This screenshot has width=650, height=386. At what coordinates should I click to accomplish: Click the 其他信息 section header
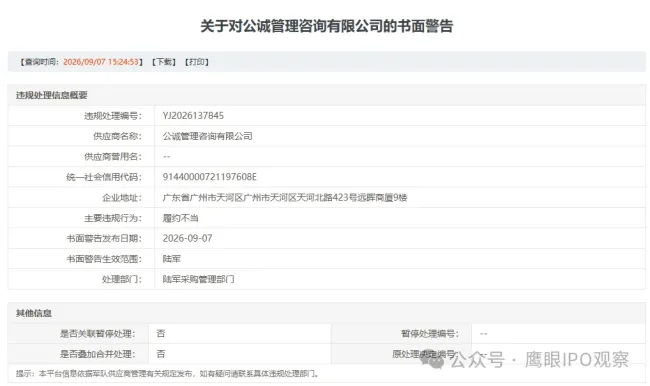34,313
